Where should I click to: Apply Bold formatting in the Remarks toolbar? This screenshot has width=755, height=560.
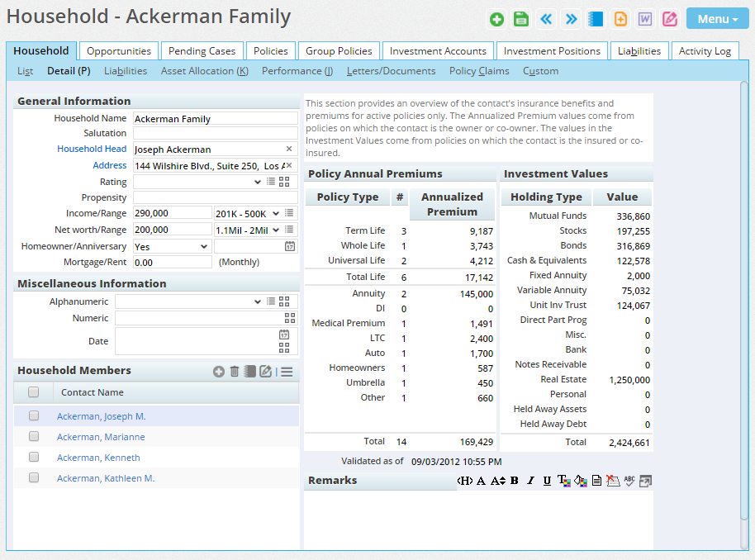point(514,481)
